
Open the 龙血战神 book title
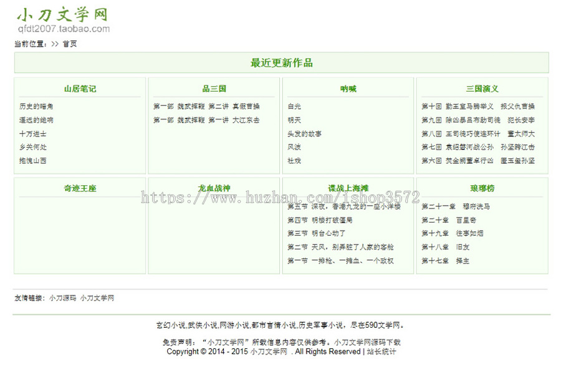214,188
